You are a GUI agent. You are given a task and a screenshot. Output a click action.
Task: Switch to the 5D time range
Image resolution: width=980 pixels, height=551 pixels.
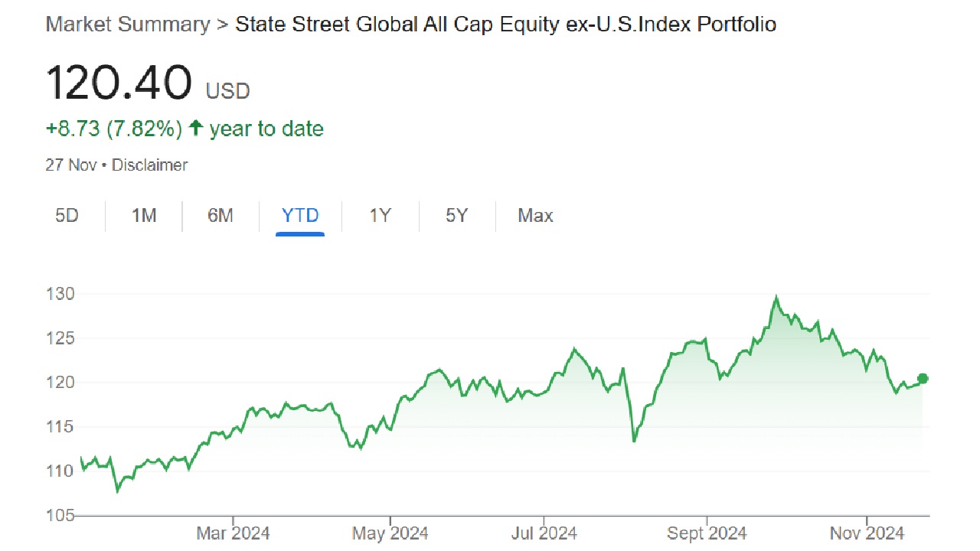pyautogui.click(x=67, y=216)
